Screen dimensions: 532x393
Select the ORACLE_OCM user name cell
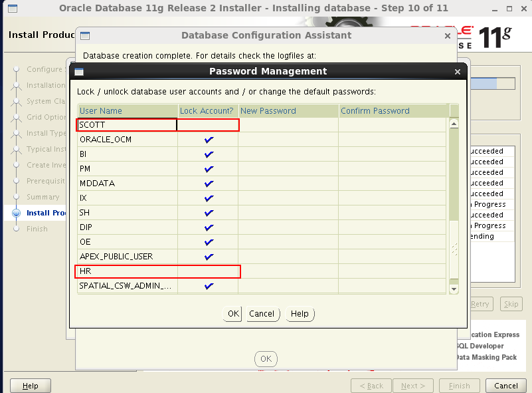(x=128, y=140)
